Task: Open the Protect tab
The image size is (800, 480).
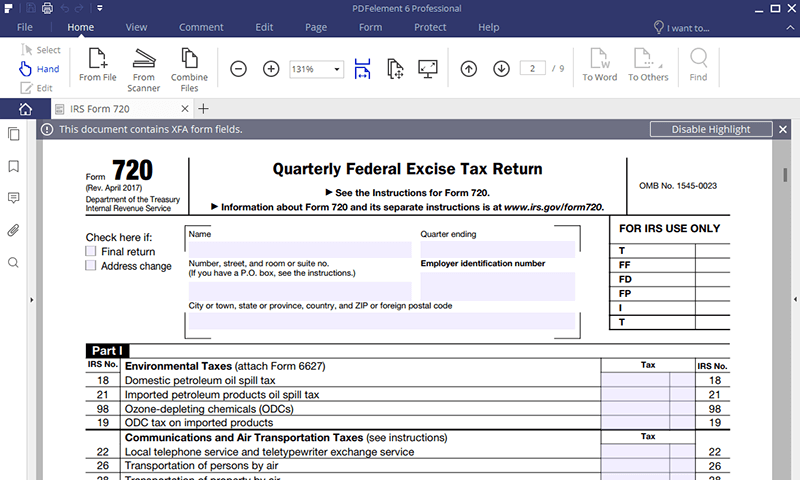Action: coord(430,28)
